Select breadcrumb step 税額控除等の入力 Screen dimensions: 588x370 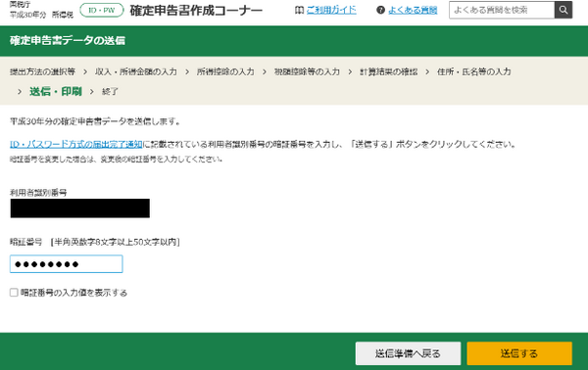coord(307,71)
